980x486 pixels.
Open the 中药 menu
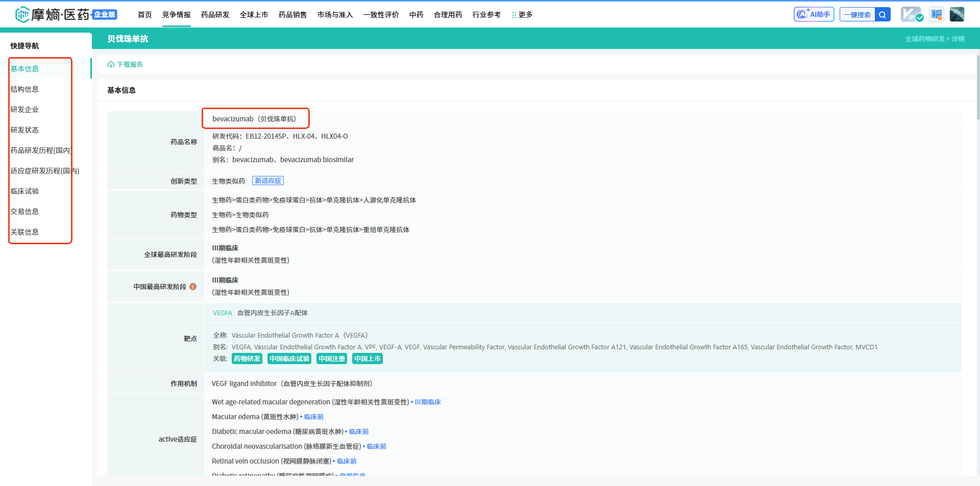pyautogui.click(x=416, y=15)
